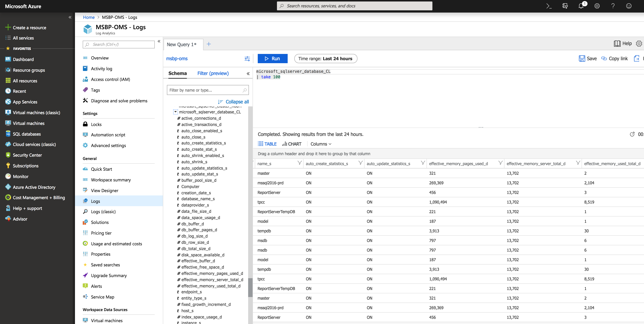Click Copy link icon
The width and height of the screenshot is (644, 324).
[x=604, y=59]
